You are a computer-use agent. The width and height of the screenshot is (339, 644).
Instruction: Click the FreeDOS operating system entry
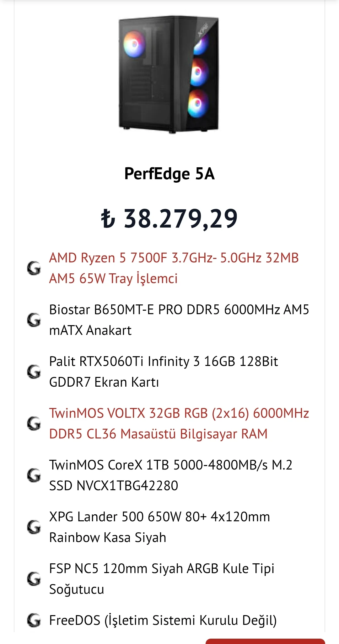pos(163,620)
